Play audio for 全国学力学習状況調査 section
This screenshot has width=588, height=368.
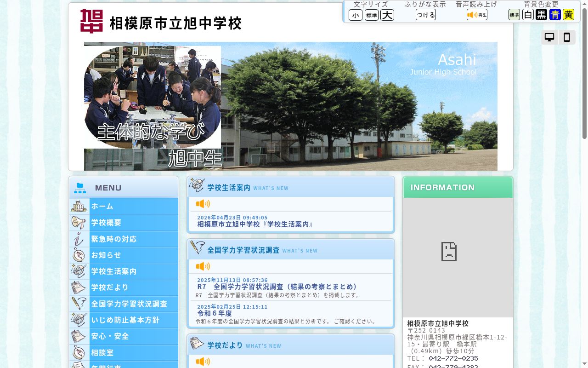click(203, 266)
